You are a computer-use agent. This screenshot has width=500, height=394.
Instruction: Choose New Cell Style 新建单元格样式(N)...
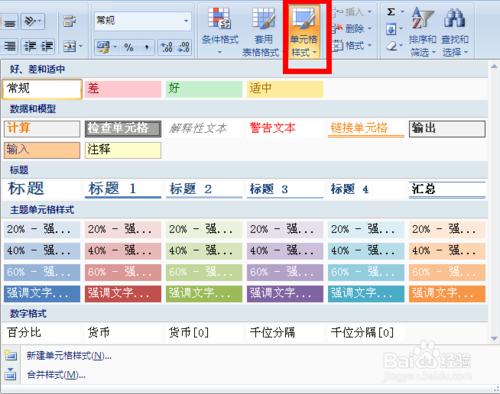69,356
